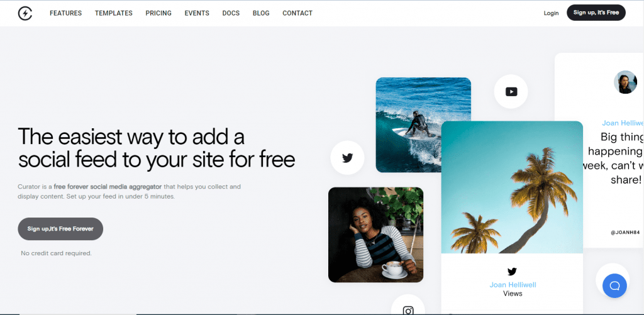Select Events in the navigation
Viewport: 644px width, 315px height.
pyautogui.click(x=197, y=13)
